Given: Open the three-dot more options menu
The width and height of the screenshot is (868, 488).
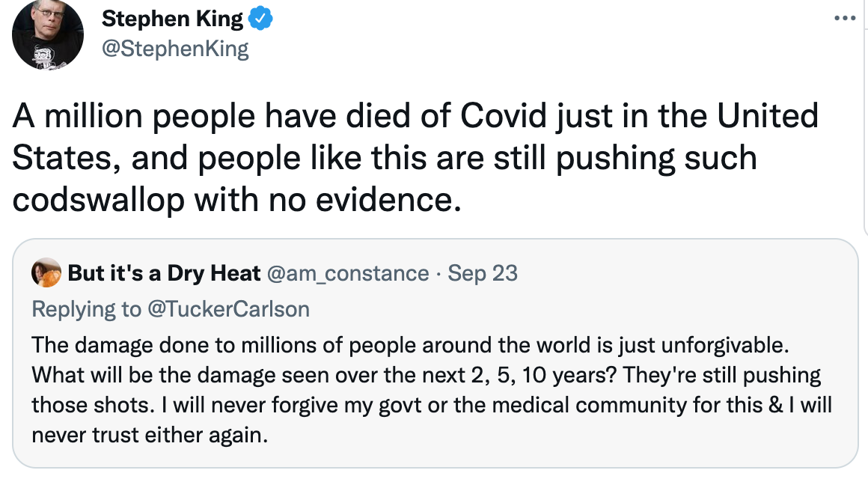Looking at the screenshot, I should click(845, 18).
